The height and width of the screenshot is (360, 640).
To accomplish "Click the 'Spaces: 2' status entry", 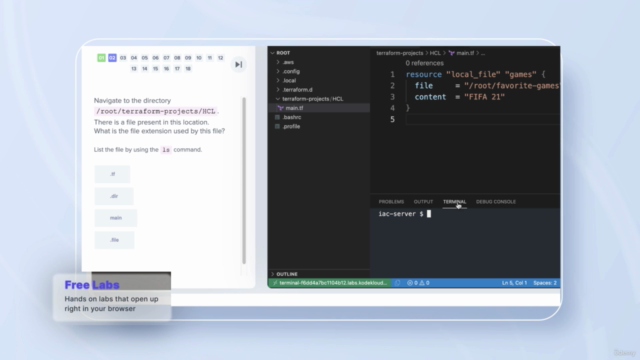I will tap(545, 283).
